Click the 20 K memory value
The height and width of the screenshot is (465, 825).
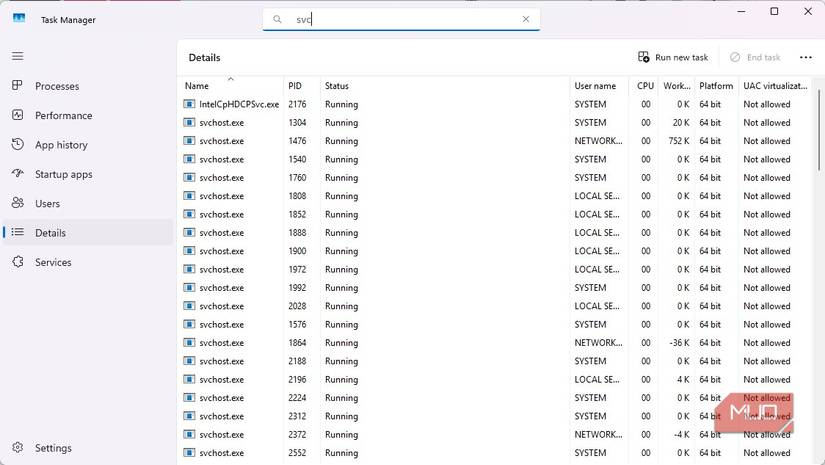[681, 123]
